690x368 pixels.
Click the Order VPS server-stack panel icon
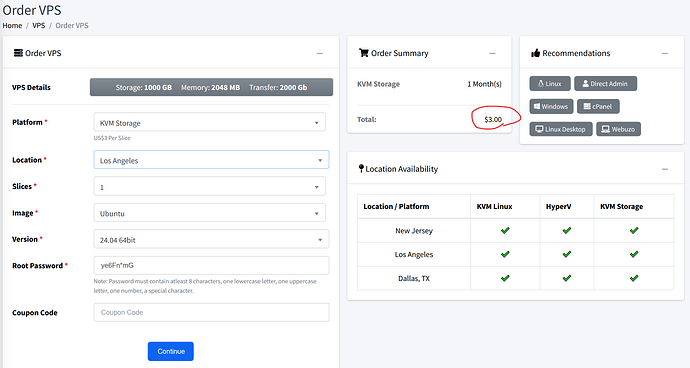tap(18, 53)
